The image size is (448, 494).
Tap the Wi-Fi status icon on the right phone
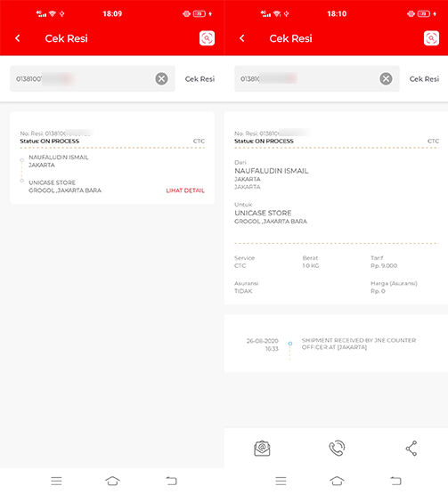pos(277,13)
